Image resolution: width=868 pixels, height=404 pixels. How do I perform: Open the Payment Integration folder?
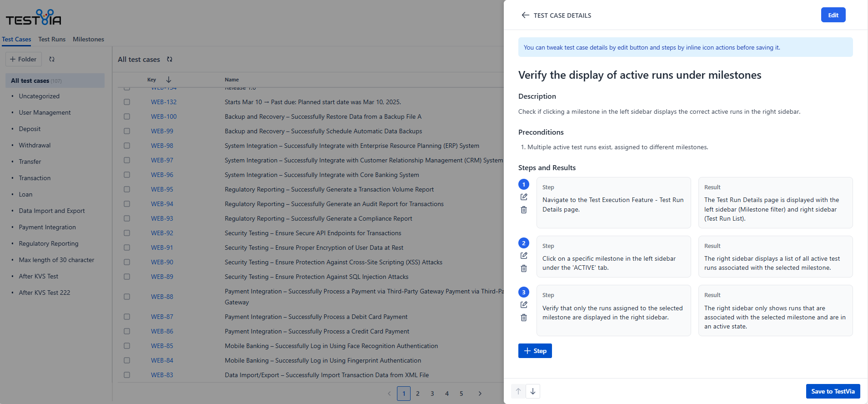tap(47, 227)
